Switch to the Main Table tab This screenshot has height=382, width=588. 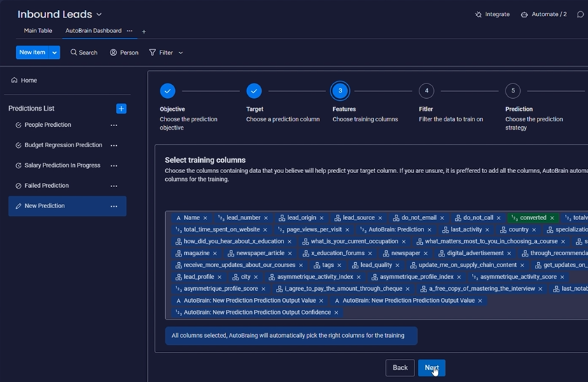pos(38,31)
